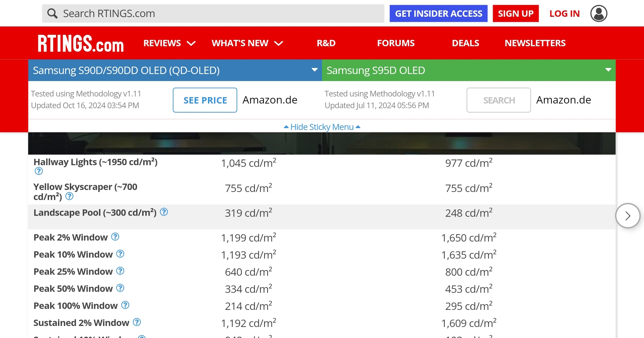The height and width of the screenshot is (338, 644).
Task: Click help icon next to Peak 25% Window
Action: pyautogui.click(x=120, y=271)
